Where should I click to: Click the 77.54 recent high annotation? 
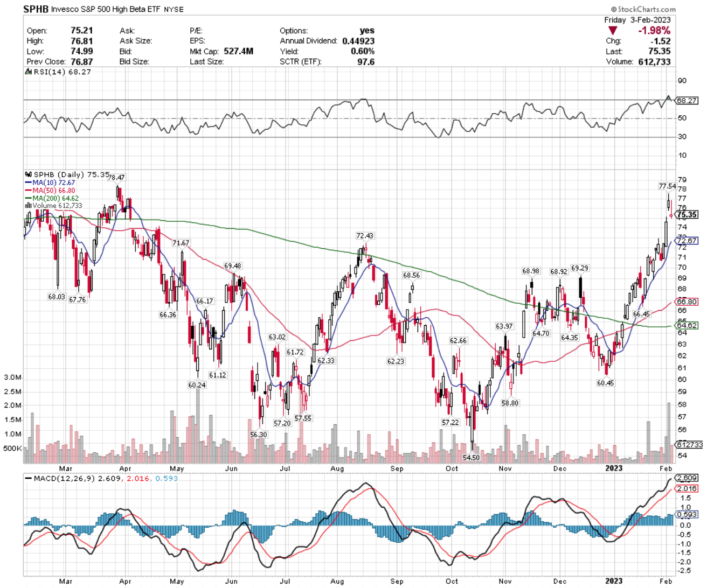667,186
